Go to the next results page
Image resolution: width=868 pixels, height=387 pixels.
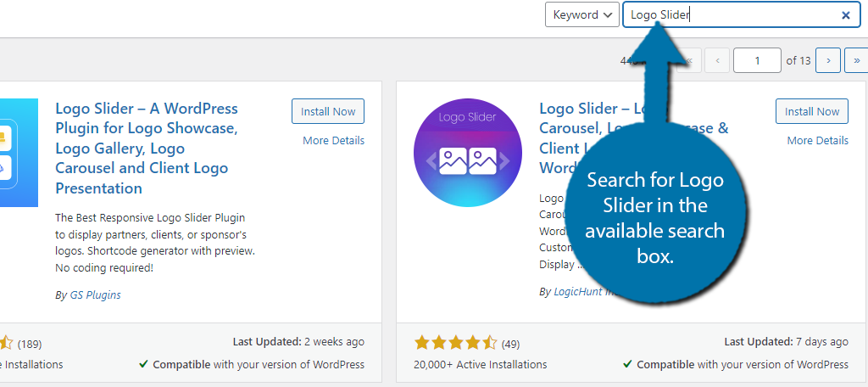(x=828, y=60)
